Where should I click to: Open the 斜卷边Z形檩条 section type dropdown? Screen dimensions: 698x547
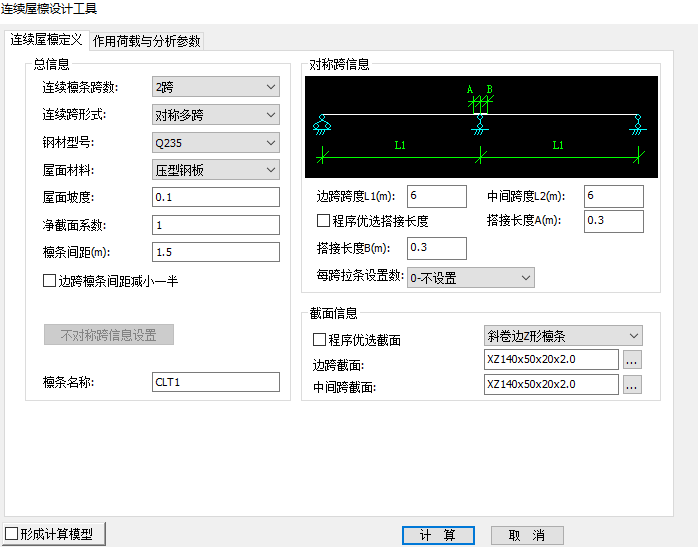563,336
